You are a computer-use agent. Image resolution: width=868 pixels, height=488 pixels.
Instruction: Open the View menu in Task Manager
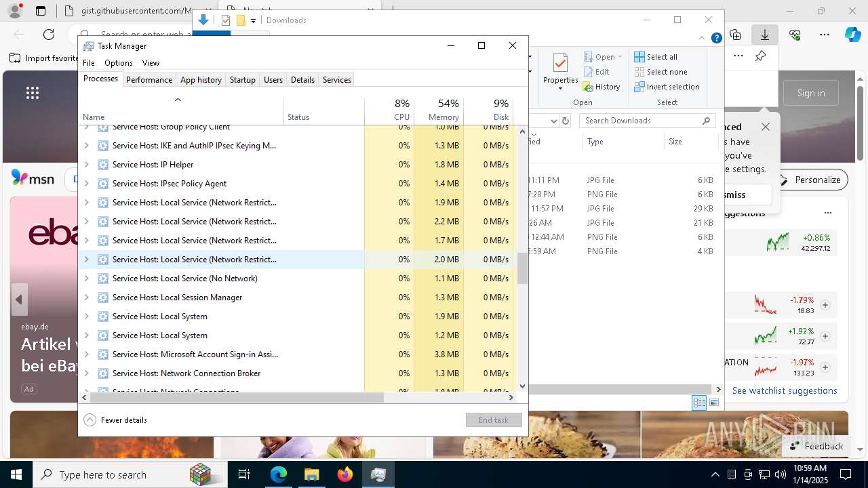(151, 63)
